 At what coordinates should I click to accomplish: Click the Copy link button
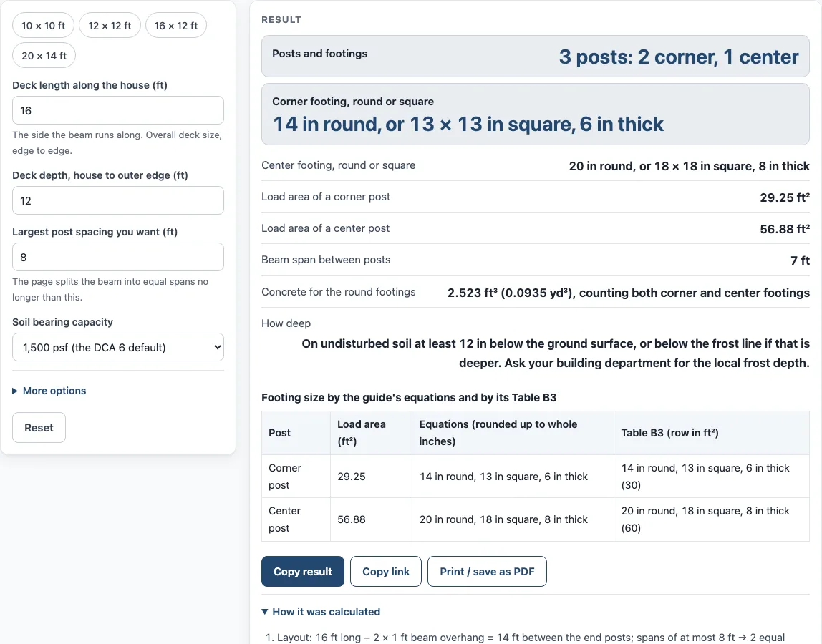click(386, 572)
